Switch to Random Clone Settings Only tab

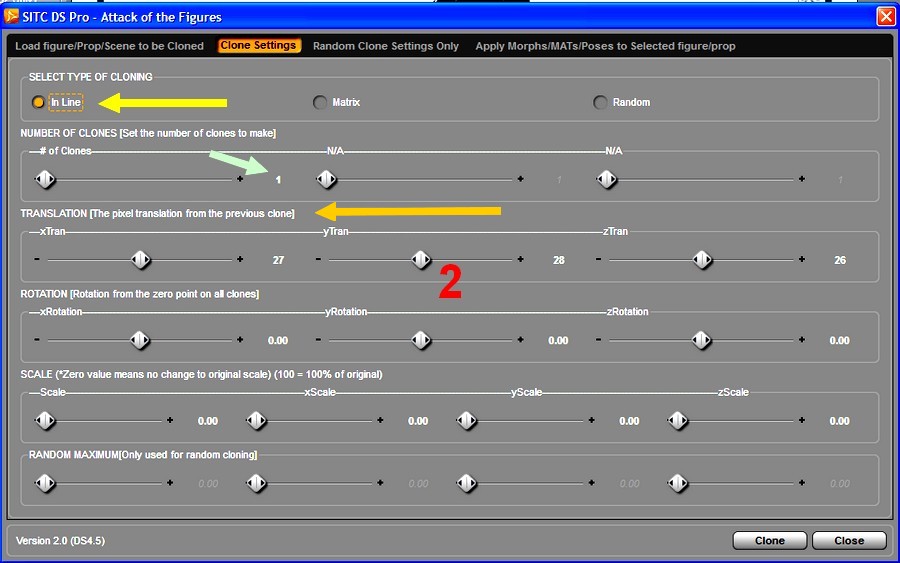[386, 46]
